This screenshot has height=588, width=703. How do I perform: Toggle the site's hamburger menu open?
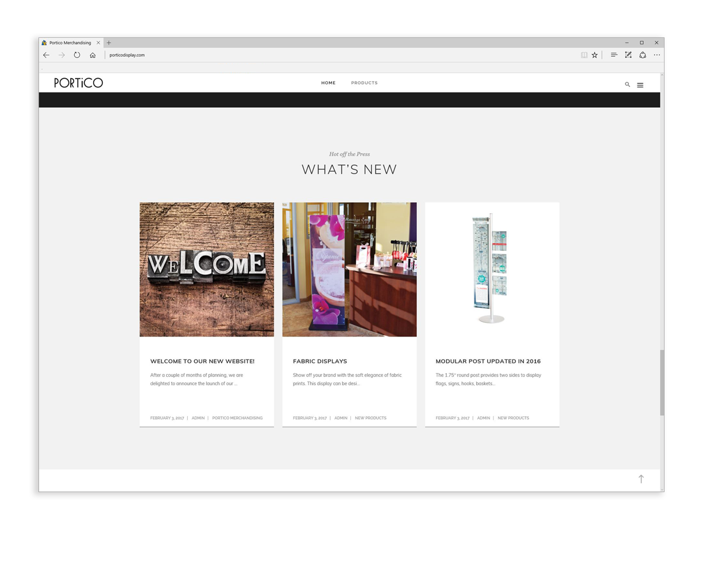point(640,84)
